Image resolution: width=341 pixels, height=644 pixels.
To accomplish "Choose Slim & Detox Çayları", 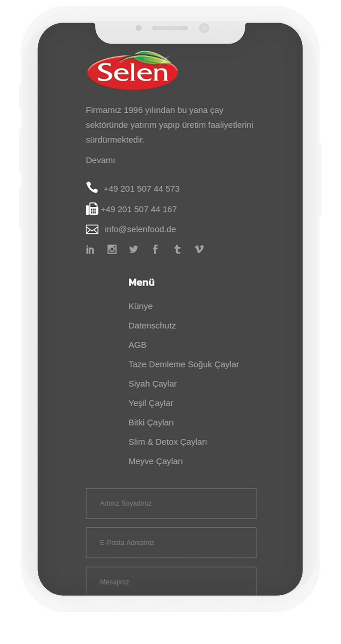I will (167, 442).
